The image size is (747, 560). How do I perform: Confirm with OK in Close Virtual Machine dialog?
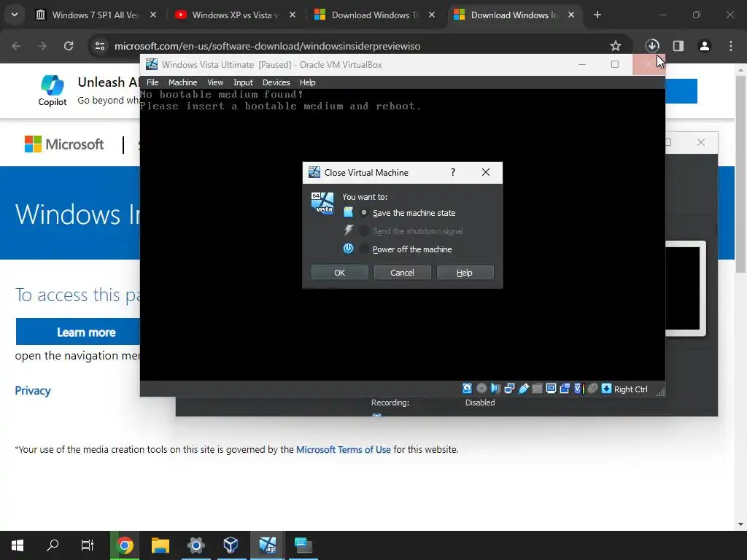(340, 273)
